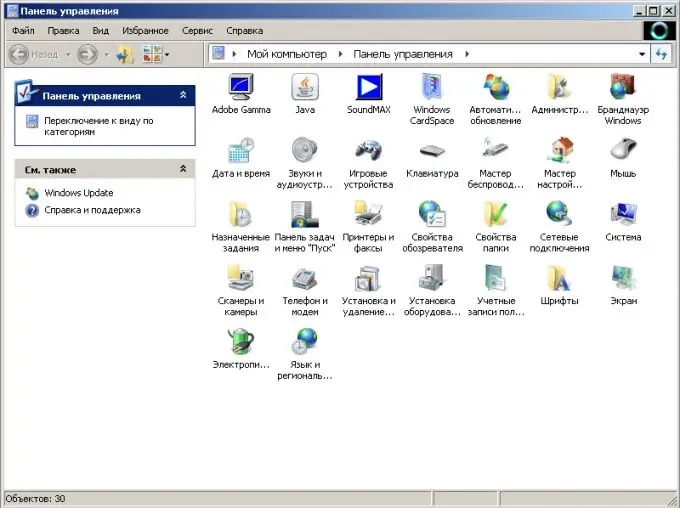
Task: Open Звуки и аудиоустройства
Action: click(305, 163)
